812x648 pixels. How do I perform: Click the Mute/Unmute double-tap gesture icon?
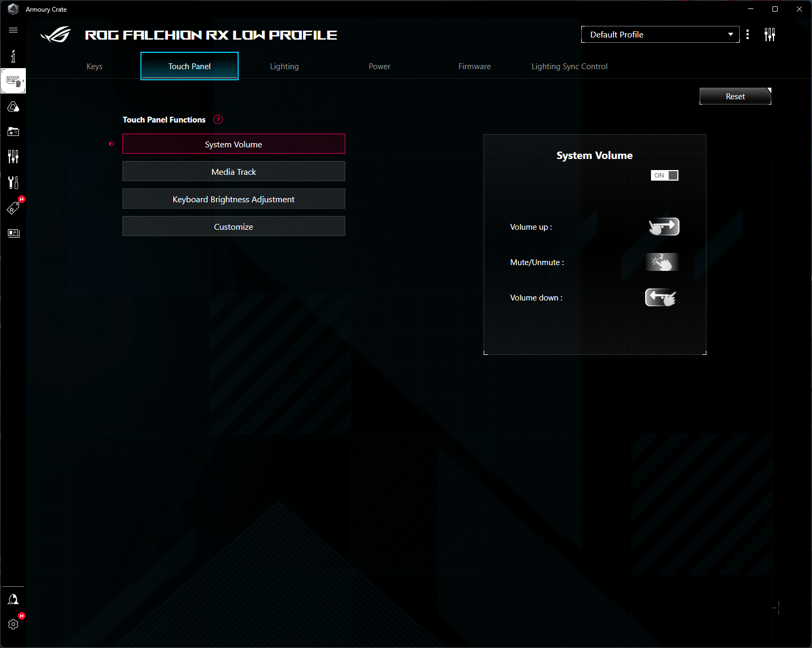[662, 262]
